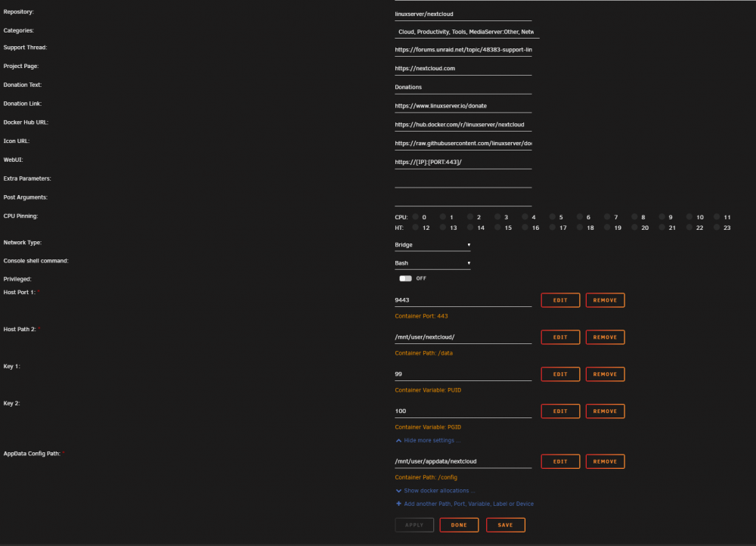Focus the Icon URL field
The width and height of the screenshot is (756, 546).
point(463,144)
